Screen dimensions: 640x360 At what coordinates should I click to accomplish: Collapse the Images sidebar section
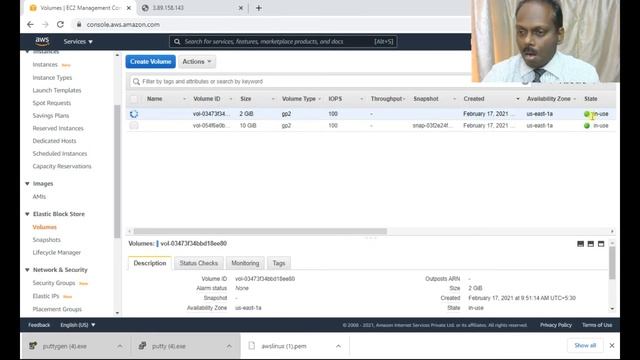27,184
